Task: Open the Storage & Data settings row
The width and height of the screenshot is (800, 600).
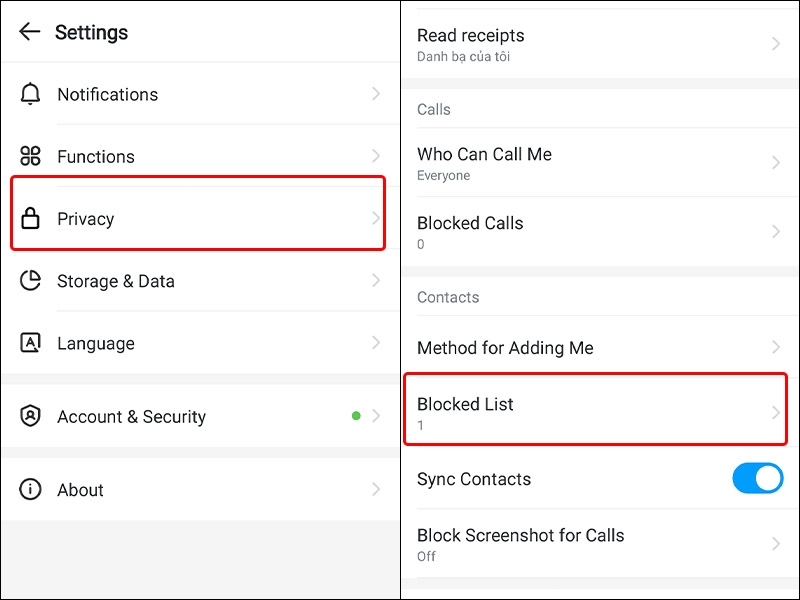Action: click(x=200, y=280)
